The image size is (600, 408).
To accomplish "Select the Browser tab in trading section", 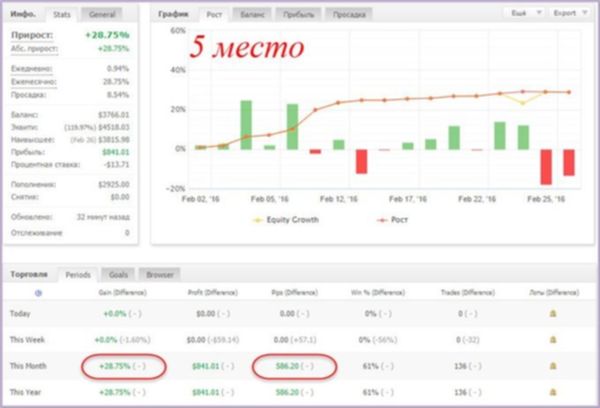I will pyautogui.click(x=160, y=275).
